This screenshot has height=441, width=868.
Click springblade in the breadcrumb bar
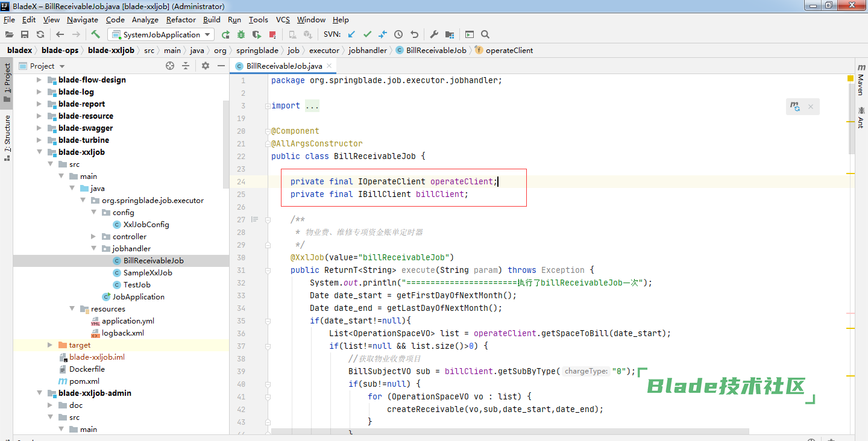[257, 50]
